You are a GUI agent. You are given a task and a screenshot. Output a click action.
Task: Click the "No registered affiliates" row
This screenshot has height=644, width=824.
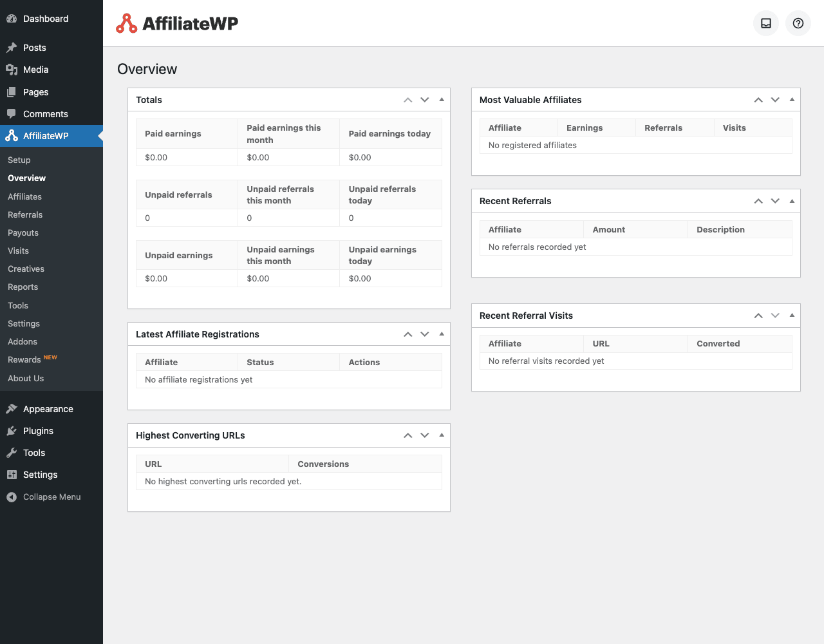(636, 145)
